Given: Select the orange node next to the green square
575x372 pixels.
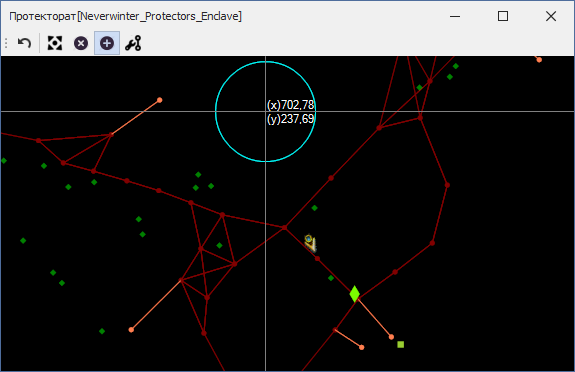Looking at the screenshot, I should 391,337.
